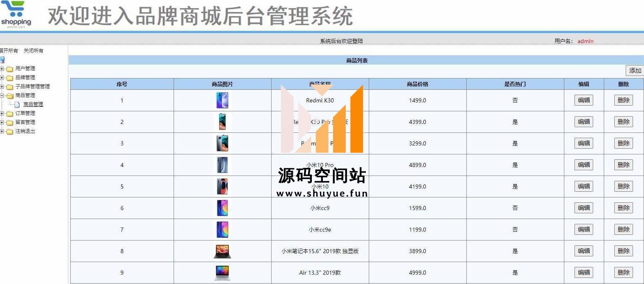View the Air 13.3" 2019款 laptop thumbnail
Viewport: 644px width, 284px height.
click(x=222, y=273)
